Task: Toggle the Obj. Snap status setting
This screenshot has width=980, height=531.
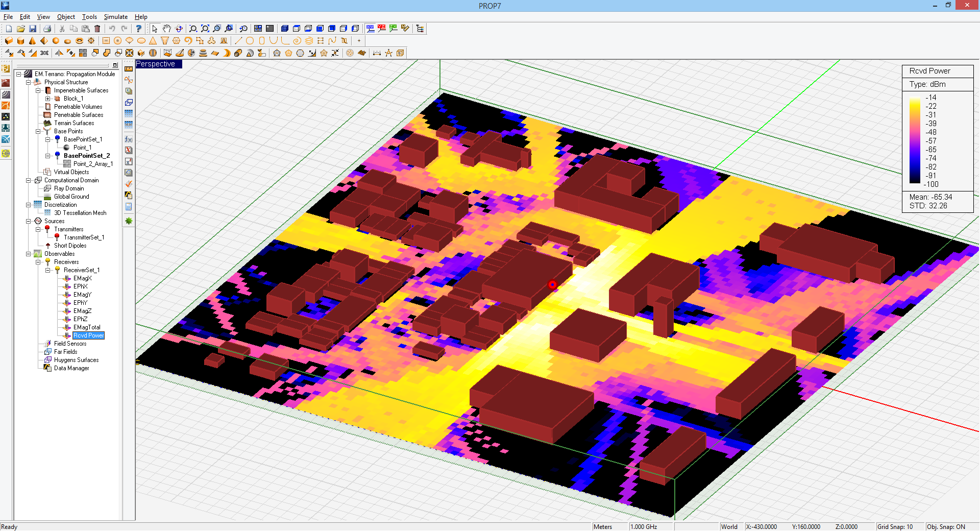Action: [946, 526]
